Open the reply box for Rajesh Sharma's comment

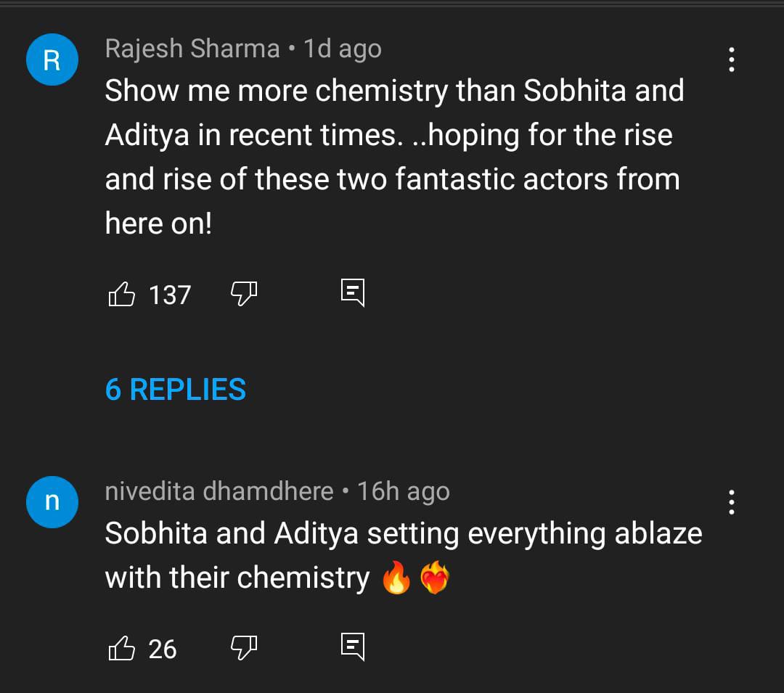354,292
